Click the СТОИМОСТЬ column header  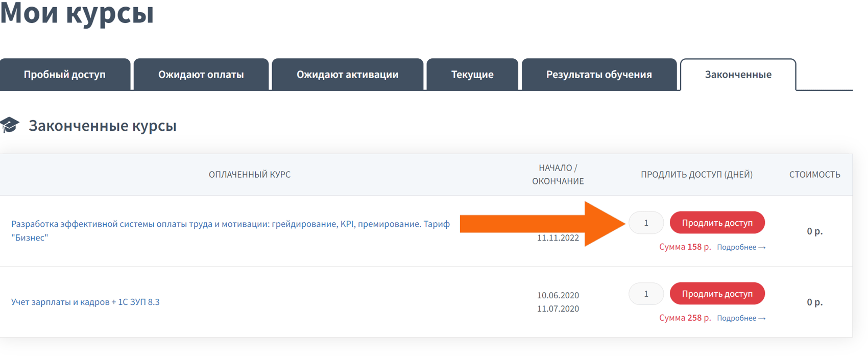coord(814,175)
